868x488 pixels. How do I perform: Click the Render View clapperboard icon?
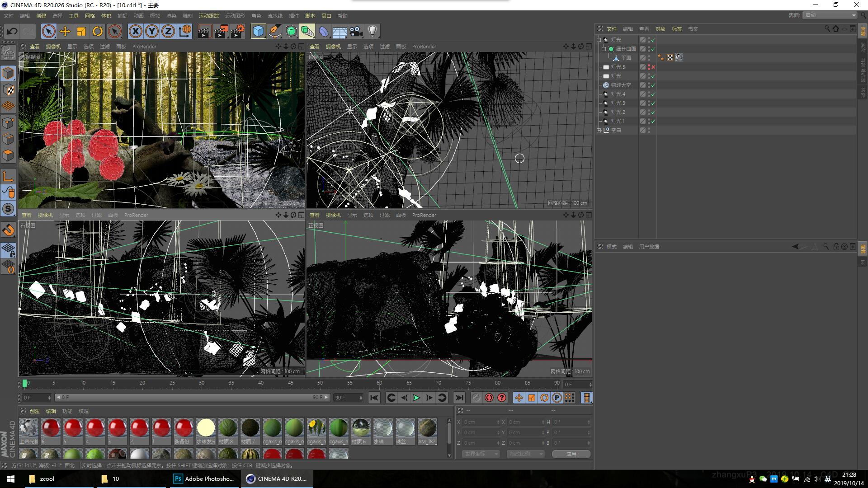204,31
